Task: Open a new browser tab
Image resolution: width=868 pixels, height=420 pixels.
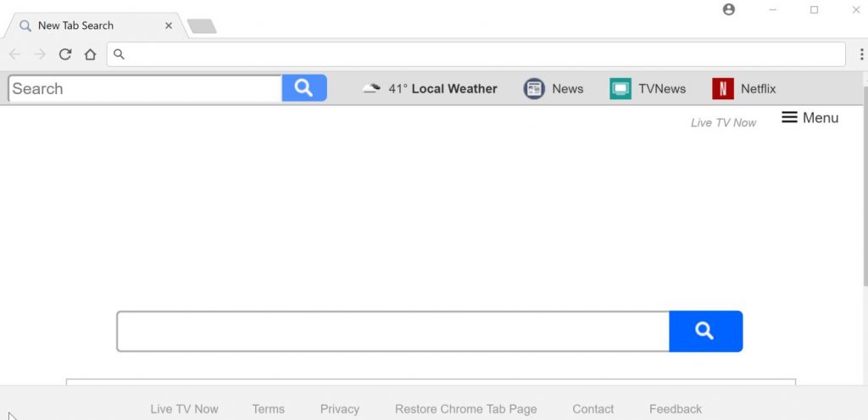Action: (x=202, y=26)
